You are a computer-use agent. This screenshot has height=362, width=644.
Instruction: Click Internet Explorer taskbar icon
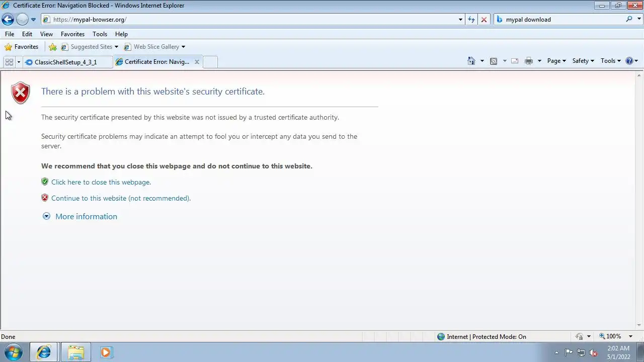tap(44, 352)
